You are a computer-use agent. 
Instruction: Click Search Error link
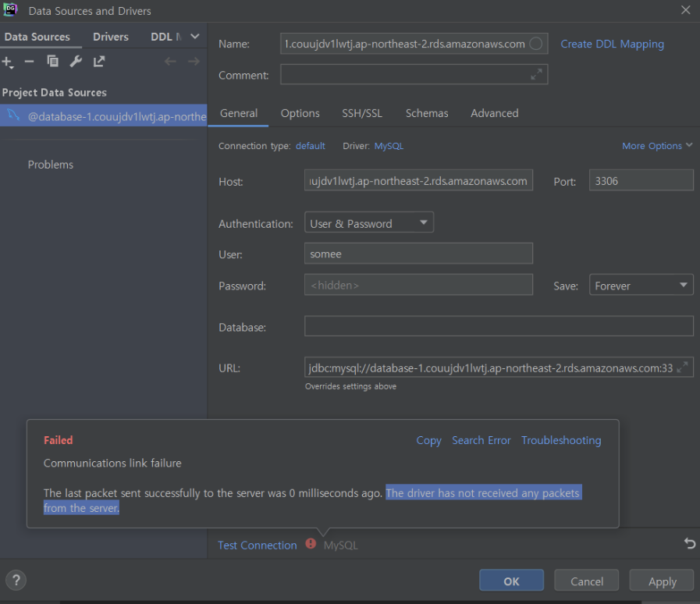481,441
